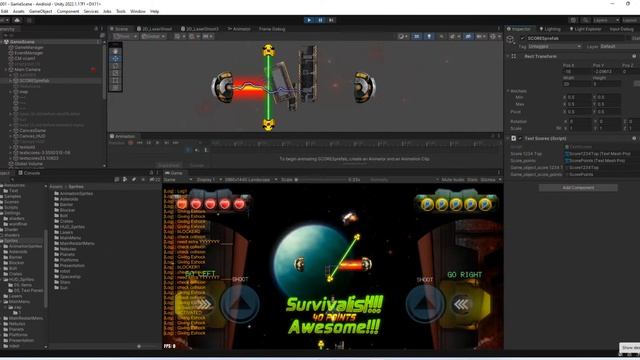Screen dimensions: 640x360
Task: Open the Layers dropdown in top toolbar
Action: pos(606,20)
